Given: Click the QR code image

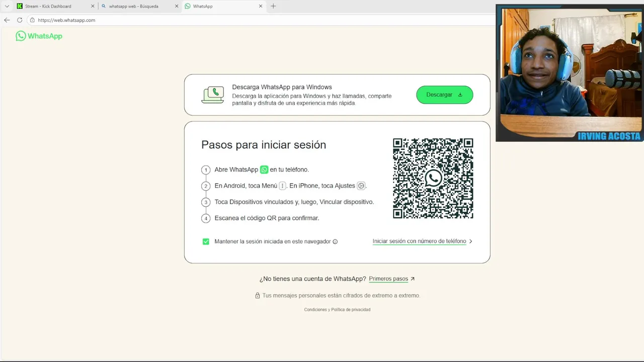Looking at the screenshot, I should point(433,178).
